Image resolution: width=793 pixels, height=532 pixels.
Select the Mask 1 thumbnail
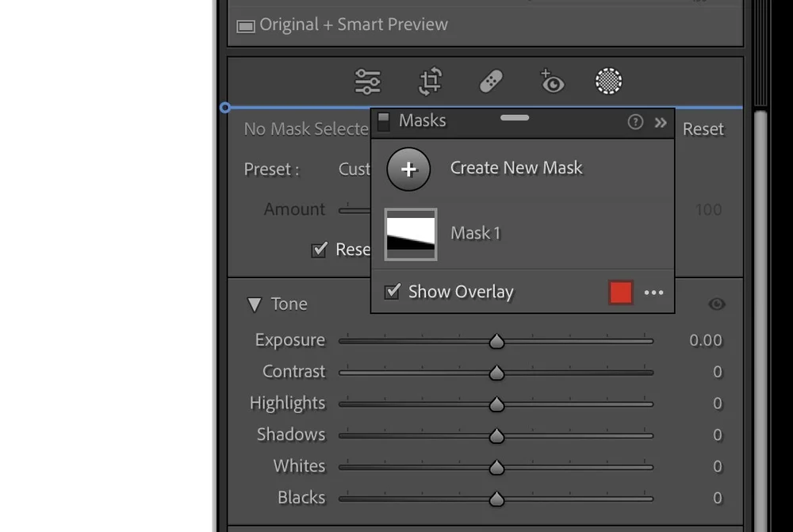[x=411, y=234]
